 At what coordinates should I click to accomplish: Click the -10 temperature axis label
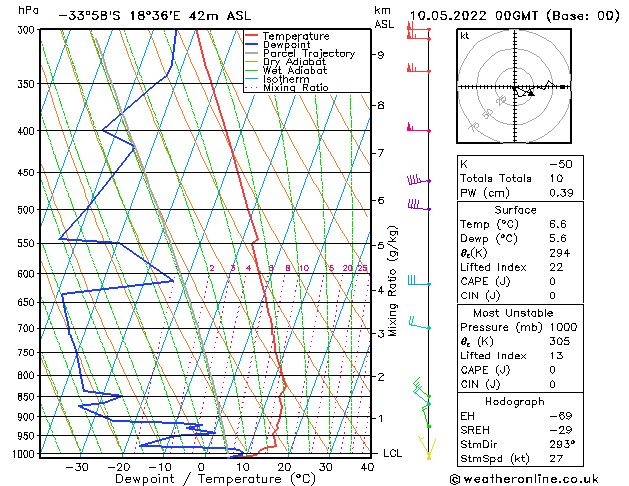160,467
